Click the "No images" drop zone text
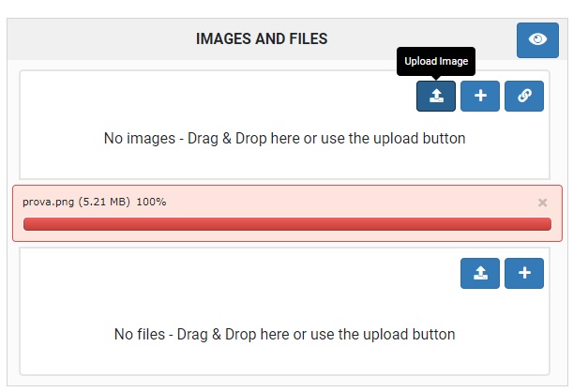Image resolution: width=573 pixels, height=392 pixels. (284, 139)
